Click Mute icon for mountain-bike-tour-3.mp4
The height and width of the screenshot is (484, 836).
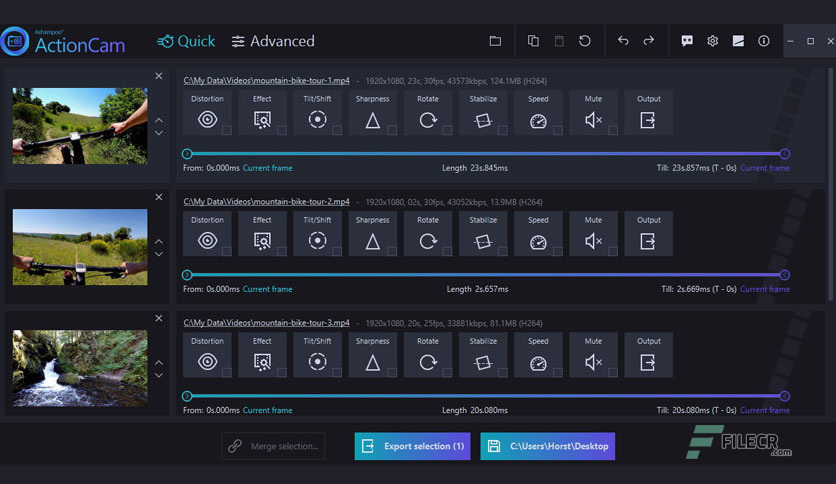[x=593, y=362]
